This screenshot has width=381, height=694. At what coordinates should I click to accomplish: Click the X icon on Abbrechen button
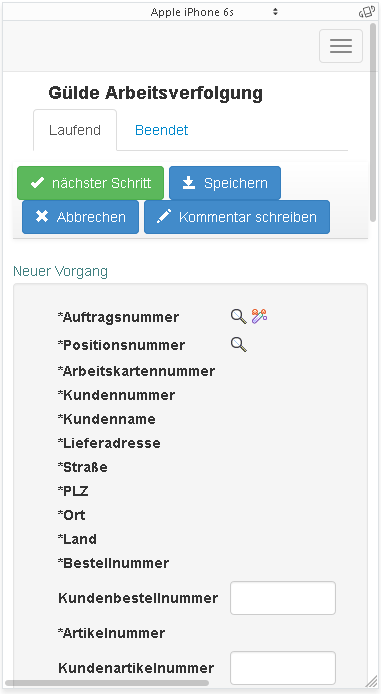(42, 217)
